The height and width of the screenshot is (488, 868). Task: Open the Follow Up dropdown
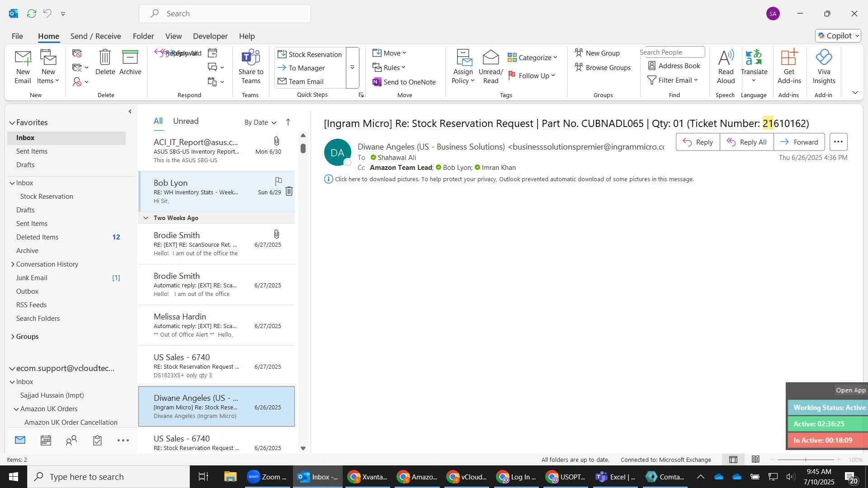(x=532, y=75)
